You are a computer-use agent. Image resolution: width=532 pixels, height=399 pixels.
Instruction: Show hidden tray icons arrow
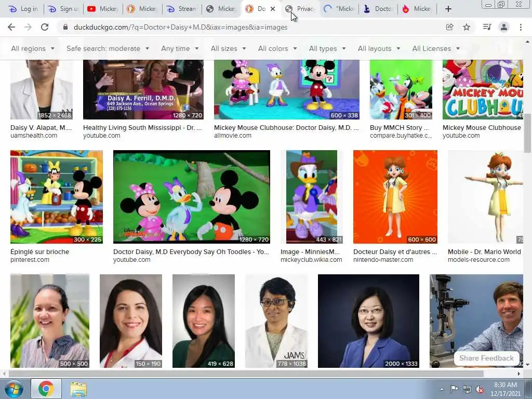(442, 389)
